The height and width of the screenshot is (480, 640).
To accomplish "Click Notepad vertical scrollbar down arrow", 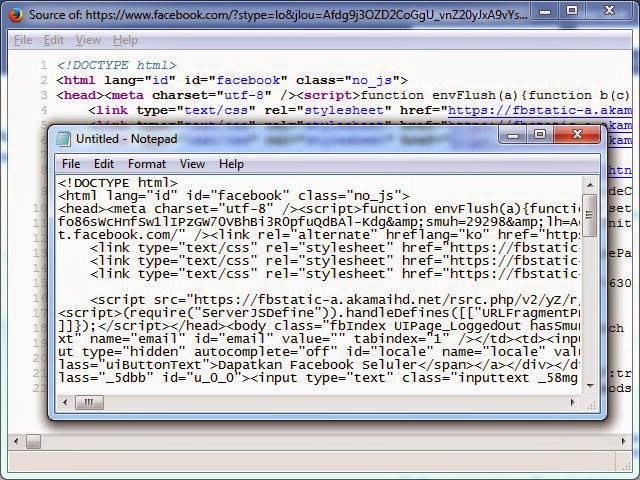I will tap(590, 386).
